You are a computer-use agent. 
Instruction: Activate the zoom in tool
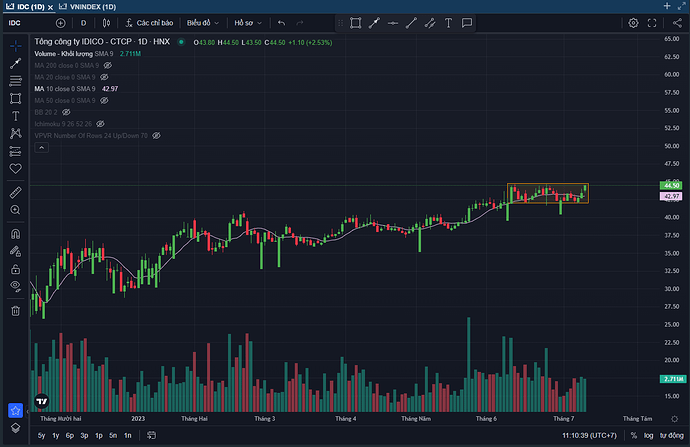15,210
